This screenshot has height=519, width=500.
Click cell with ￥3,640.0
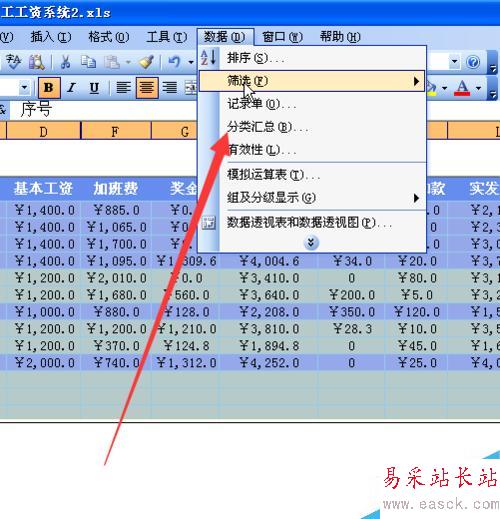coord(269,295)
